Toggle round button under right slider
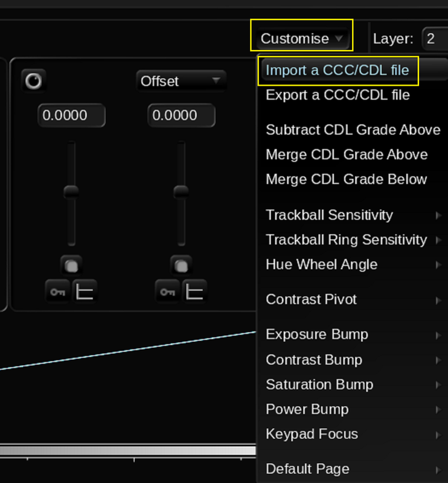448x483 pixels. (181, 266)
